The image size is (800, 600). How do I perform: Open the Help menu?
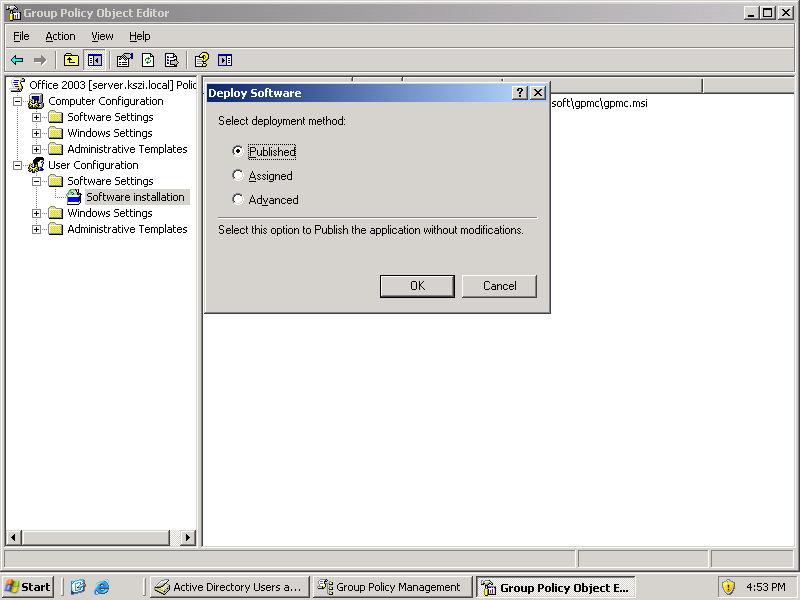[x=139, y=36]
